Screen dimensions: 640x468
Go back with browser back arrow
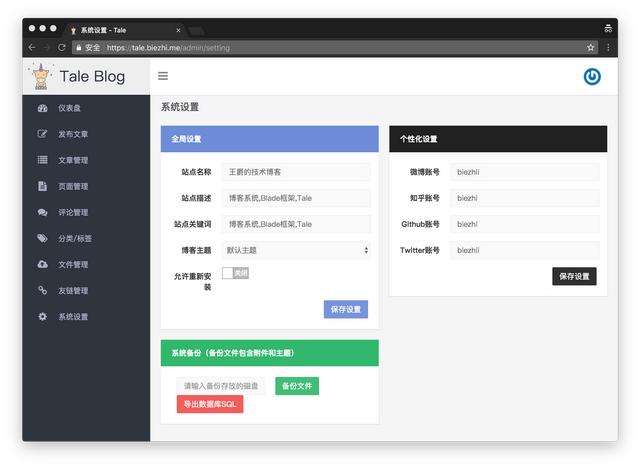click(32, 47)
